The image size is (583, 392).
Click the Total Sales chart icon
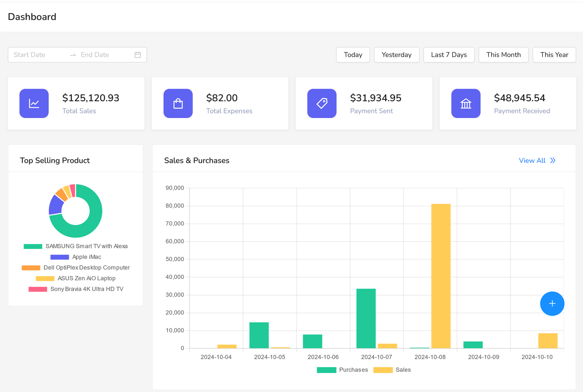(34, 103)
